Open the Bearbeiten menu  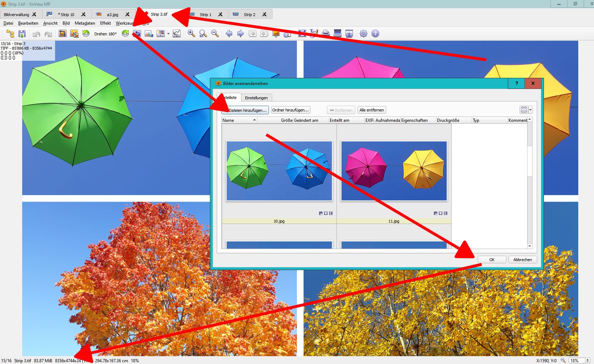tap(28, 23)
